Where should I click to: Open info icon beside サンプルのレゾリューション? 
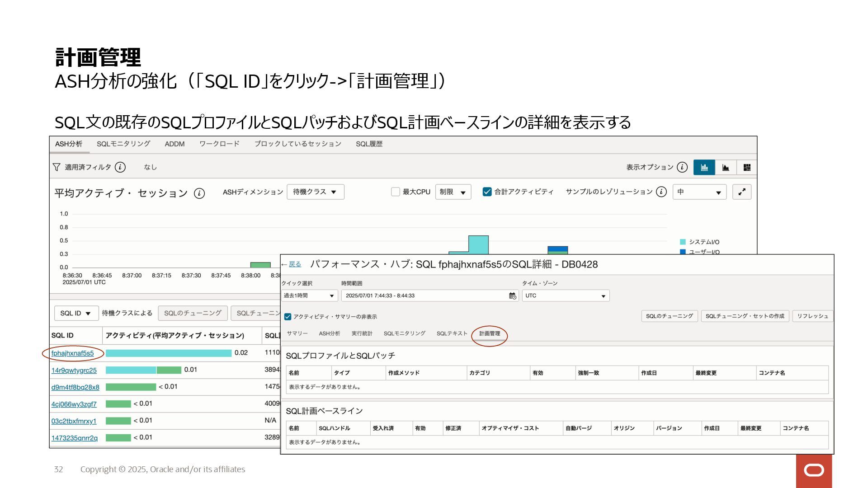tap(661, 192)
